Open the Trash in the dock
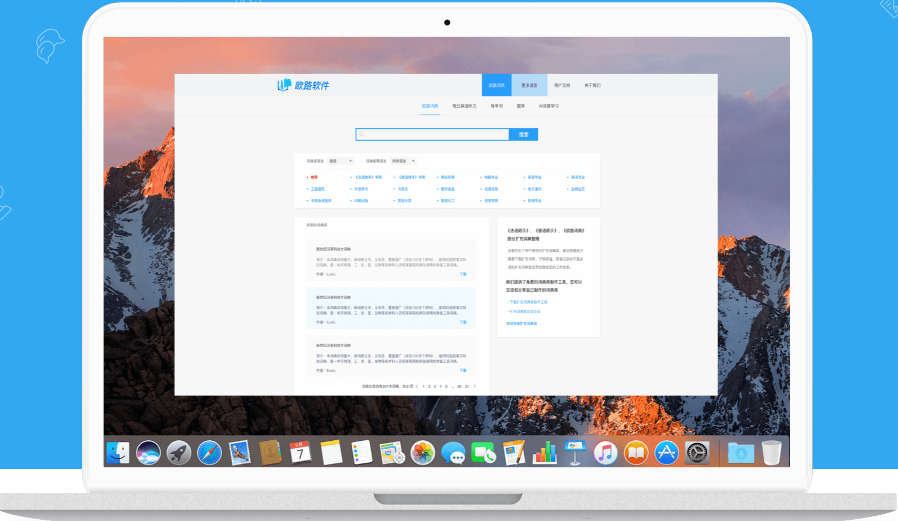Image resolution: width=898 pixels, height=521 pixels. click(771, 452)
